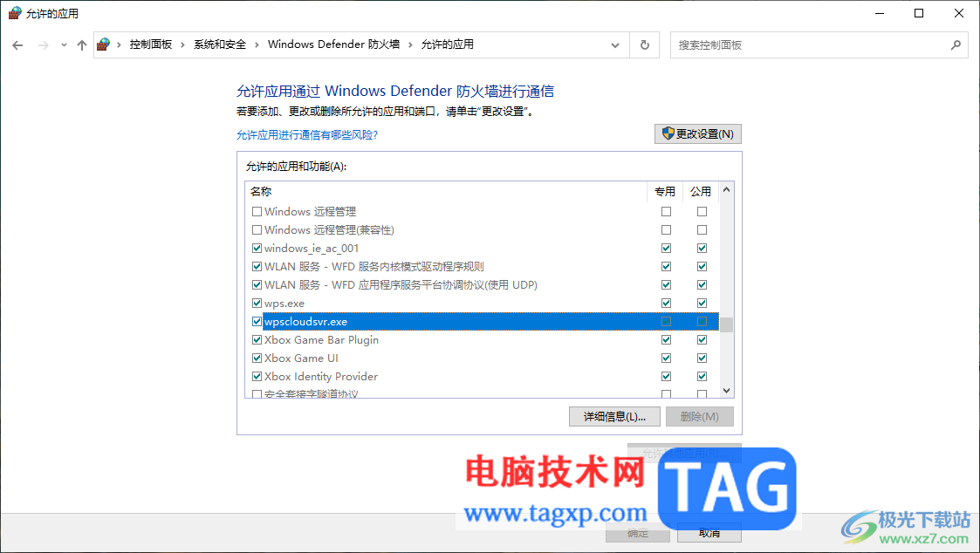Focus the search control panel field
Screen dimensions: 980x553
(819, 45)
